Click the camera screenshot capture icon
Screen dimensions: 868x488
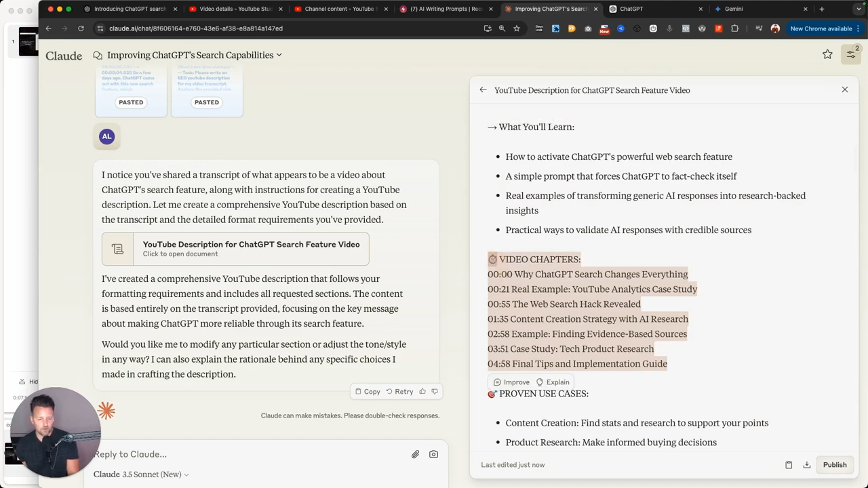click(433, 454)
